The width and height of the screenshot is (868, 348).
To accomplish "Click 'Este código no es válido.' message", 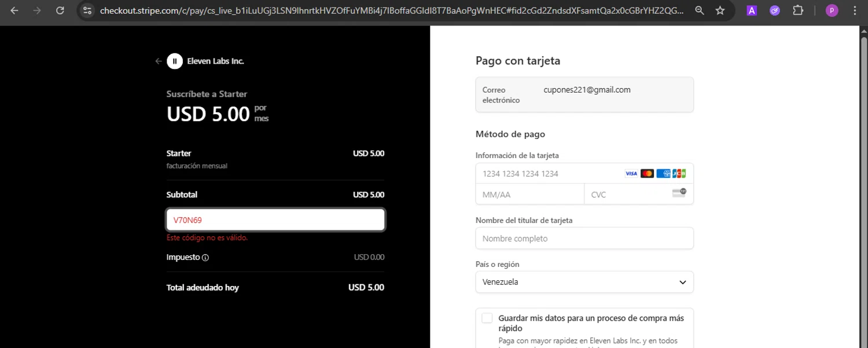I will (207, 237).
